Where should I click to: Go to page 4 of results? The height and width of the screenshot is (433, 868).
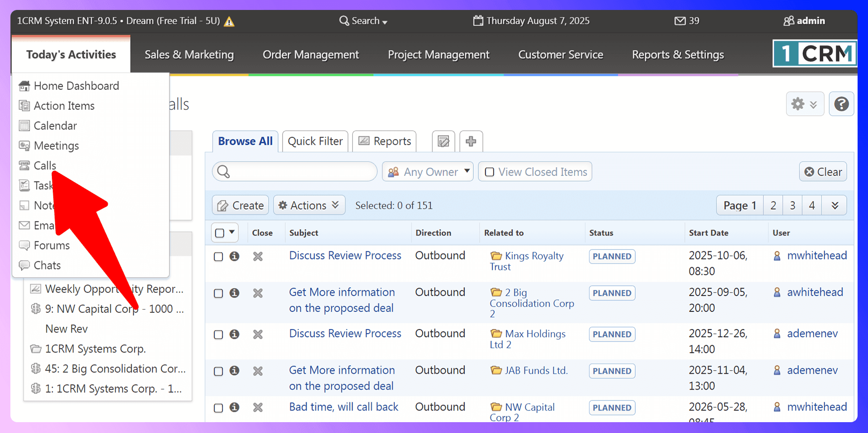point(812,206)
